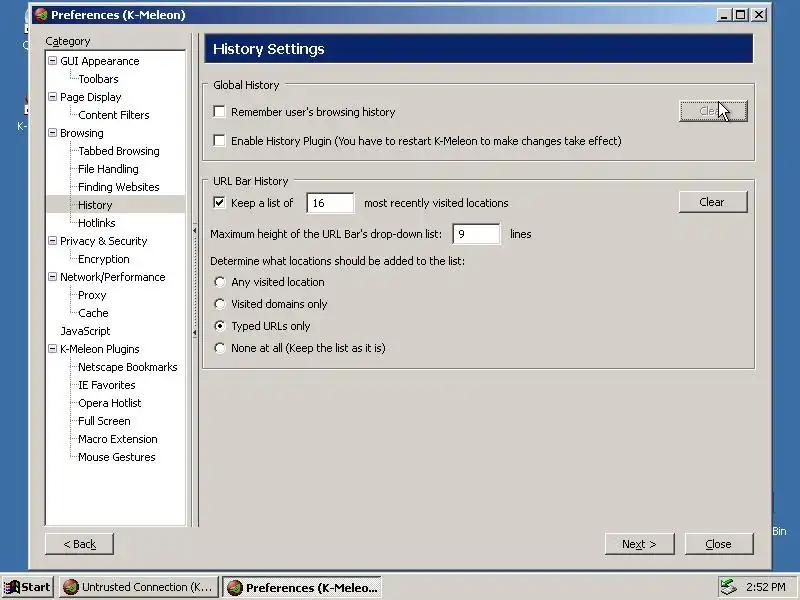The width and height of the screenshot is (800, 600).
Task: Pick None at all (Keep the list as it is)
Action: [220, 348]
